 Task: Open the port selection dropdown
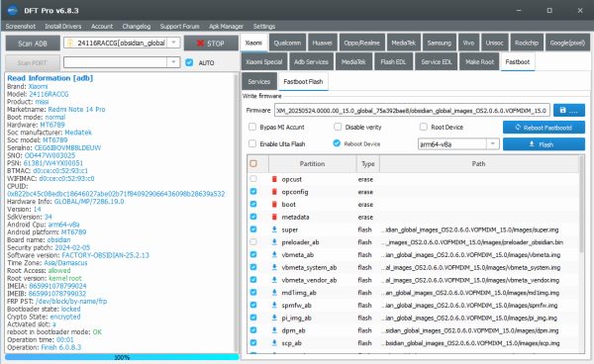pos(173,62)
